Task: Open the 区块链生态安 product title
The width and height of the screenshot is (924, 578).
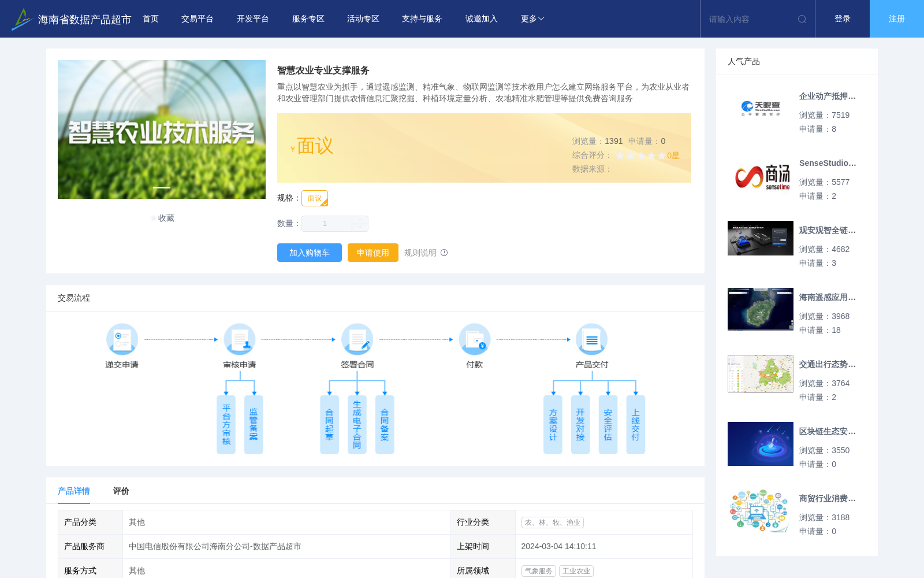Action: click(x=828, y=431)
